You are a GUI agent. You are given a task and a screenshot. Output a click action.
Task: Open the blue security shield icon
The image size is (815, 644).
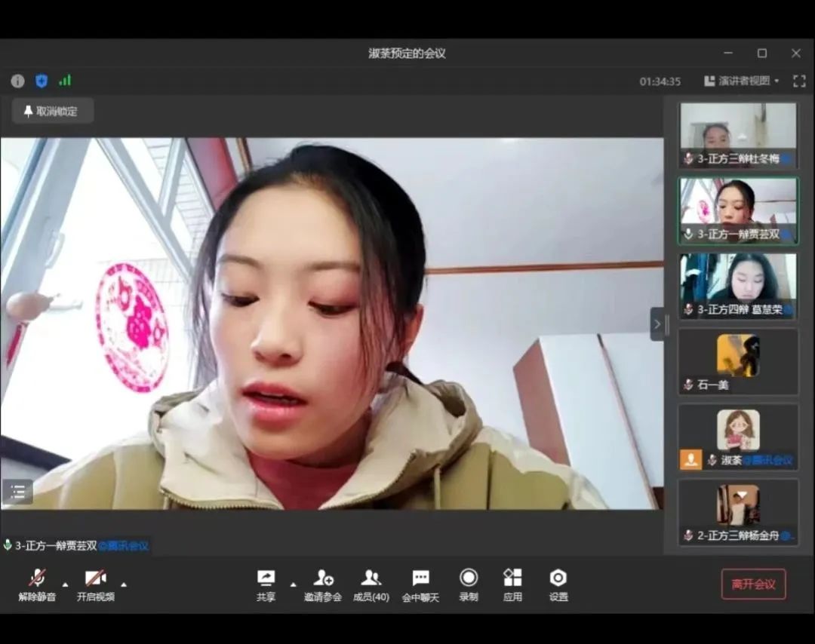[42, 81]
